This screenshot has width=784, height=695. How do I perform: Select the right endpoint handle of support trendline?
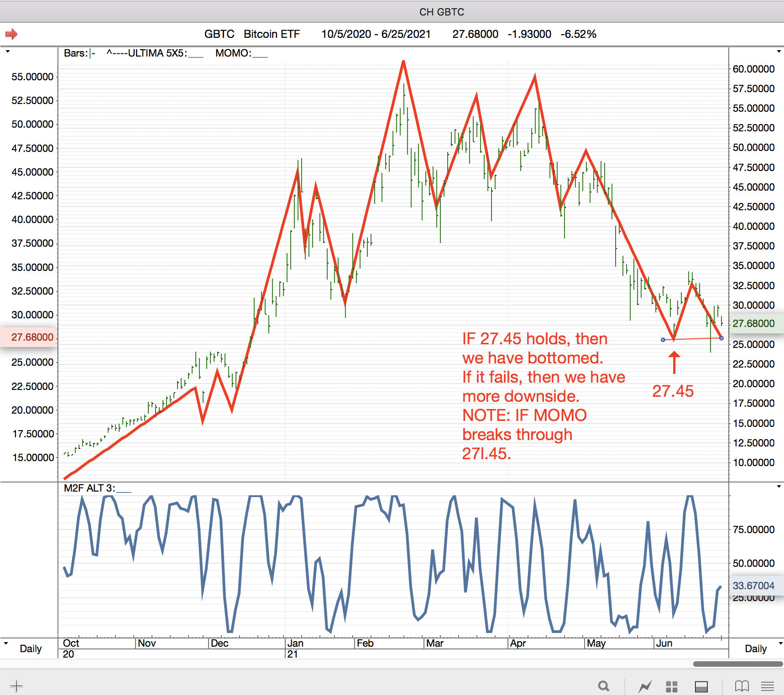pyautogui.click(x=721, y=338)
